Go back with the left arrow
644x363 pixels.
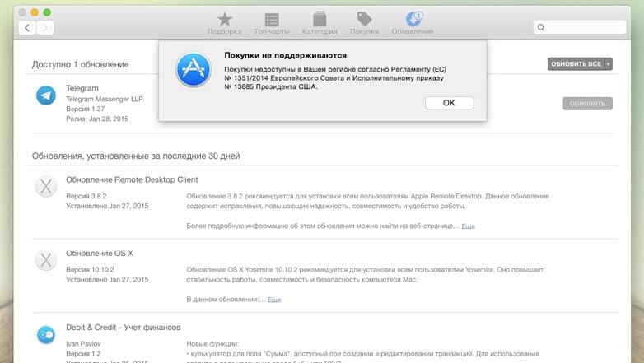[27, 27]
